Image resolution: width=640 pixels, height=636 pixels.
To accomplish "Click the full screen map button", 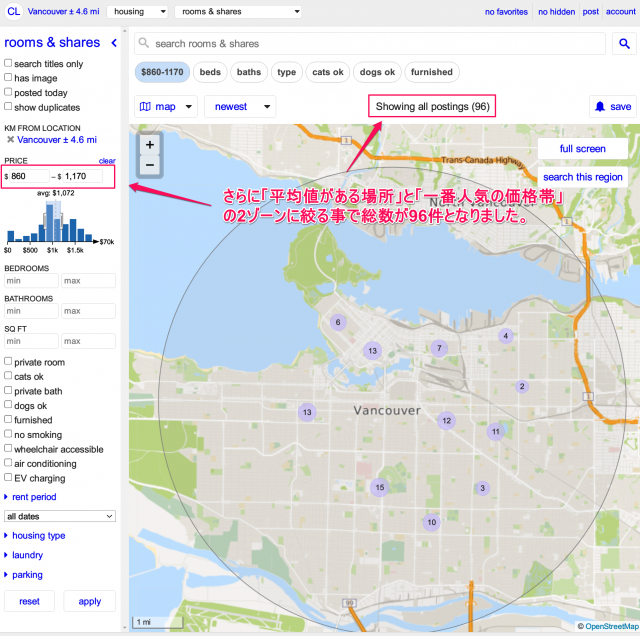I will (582, 149).
